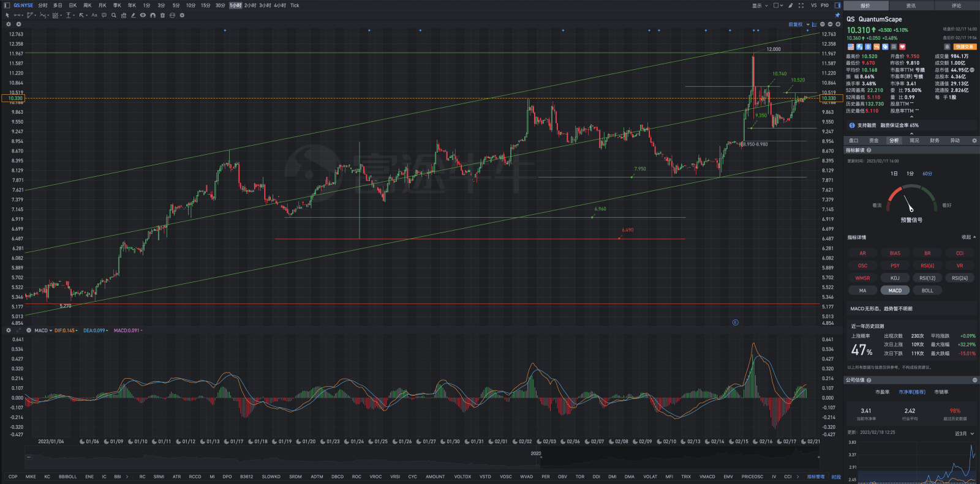Open the 显示 display dropdown
Screen dimensions: 980x484
click(759, 6)
